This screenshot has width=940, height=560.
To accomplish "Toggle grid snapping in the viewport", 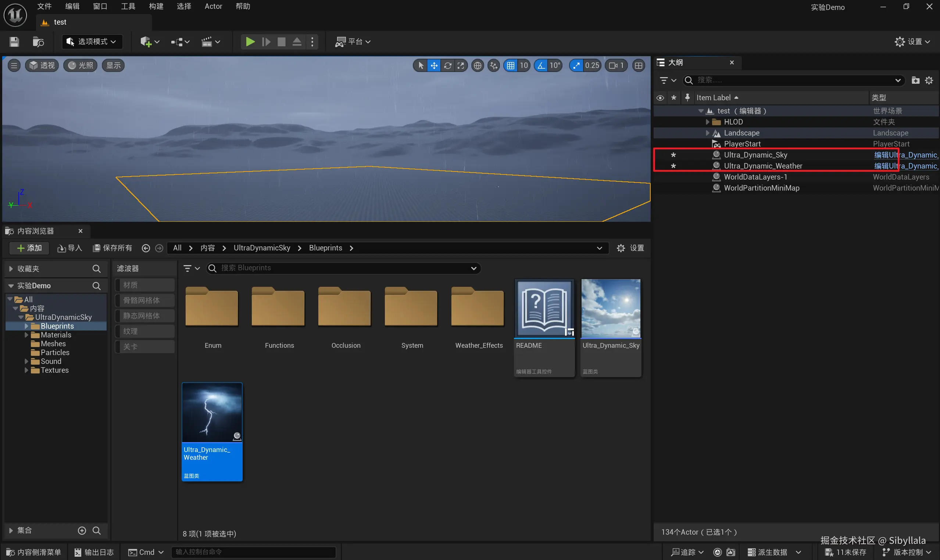I will pyautogui.click(x=511, y=66).
